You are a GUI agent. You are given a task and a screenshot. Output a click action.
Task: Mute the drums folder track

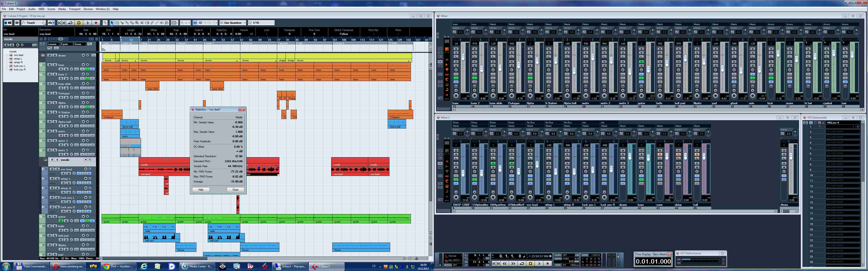(49, 55)
